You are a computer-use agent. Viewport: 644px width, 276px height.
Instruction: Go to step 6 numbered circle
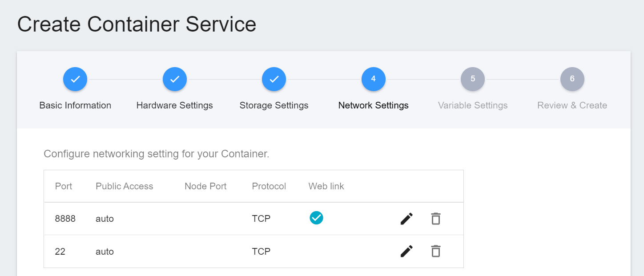click(572, 79)
